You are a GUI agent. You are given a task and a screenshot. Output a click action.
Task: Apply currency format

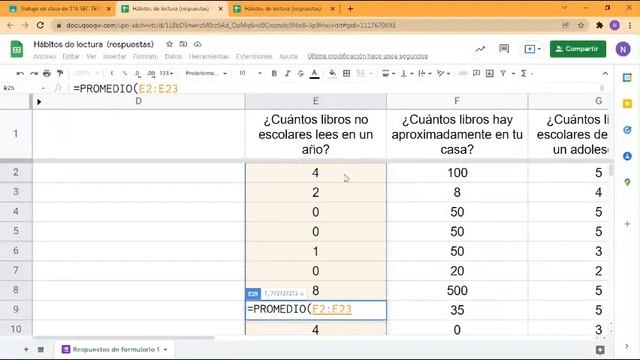tap(112, 73)
